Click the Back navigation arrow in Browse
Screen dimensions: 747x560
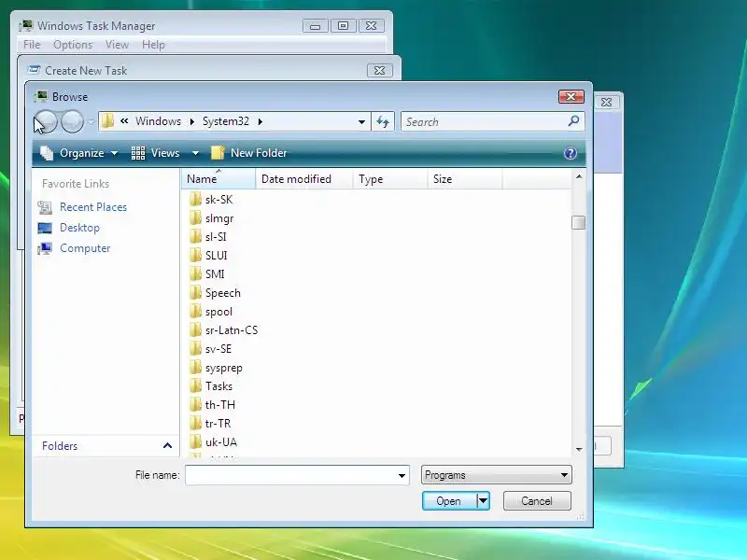46,121
